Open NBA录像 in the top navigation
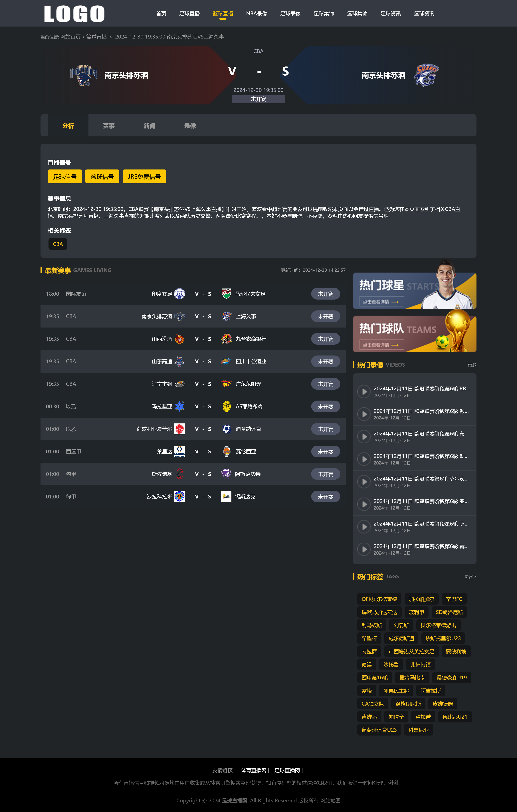This screenshot has width=517, height=812. pos(257,13)
